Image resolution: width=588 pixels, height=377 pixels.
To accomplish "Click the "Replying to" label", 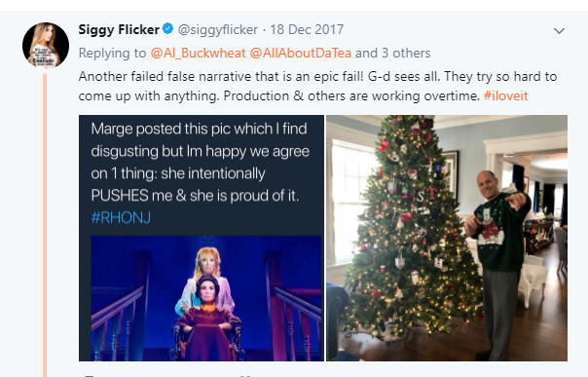I will click(x=112, y=53).
